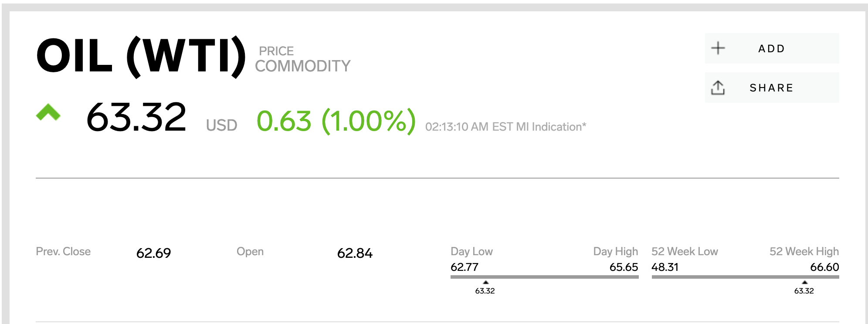Click the Day Low–High range bar

coord(544,277)
